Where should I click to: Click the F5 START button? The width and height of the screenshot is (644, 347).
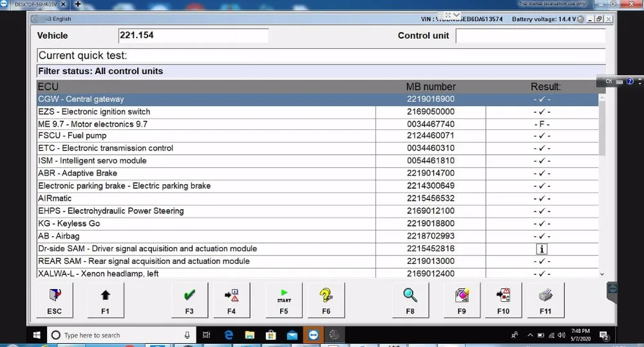pyautogui.click(x=284, y=300)
